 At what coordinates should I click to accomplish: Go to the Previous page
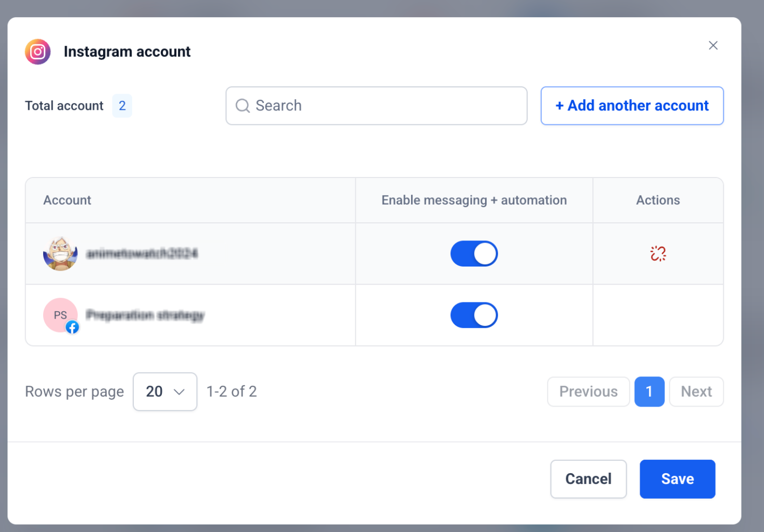[589, 391]
